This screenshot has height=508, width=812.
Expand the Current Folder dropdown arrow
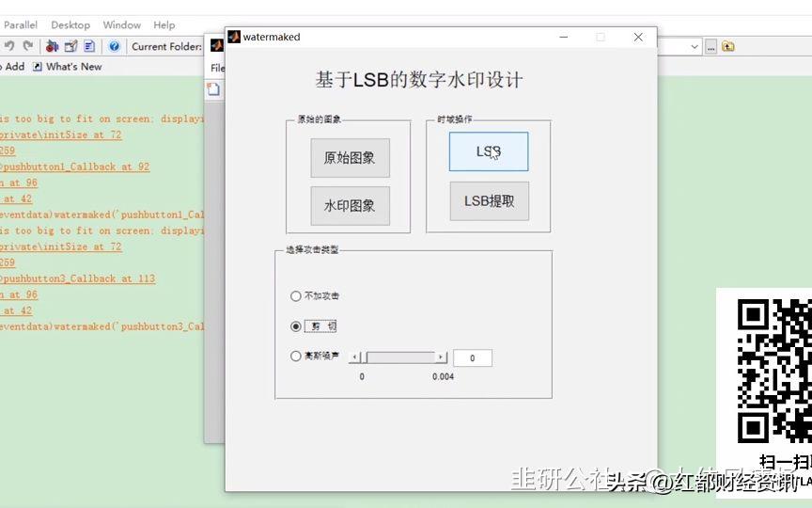(x=695, y=47)
